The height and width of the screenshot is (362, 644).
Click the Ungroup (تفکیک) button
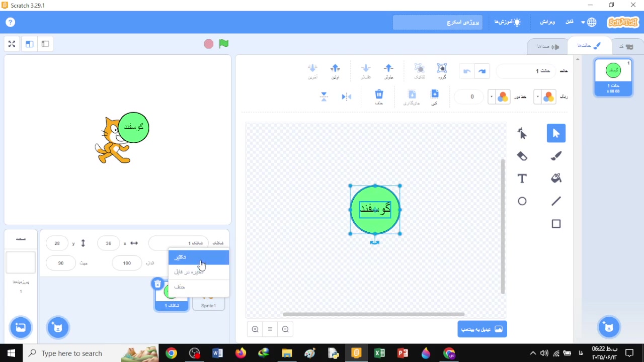coord(419,71)
